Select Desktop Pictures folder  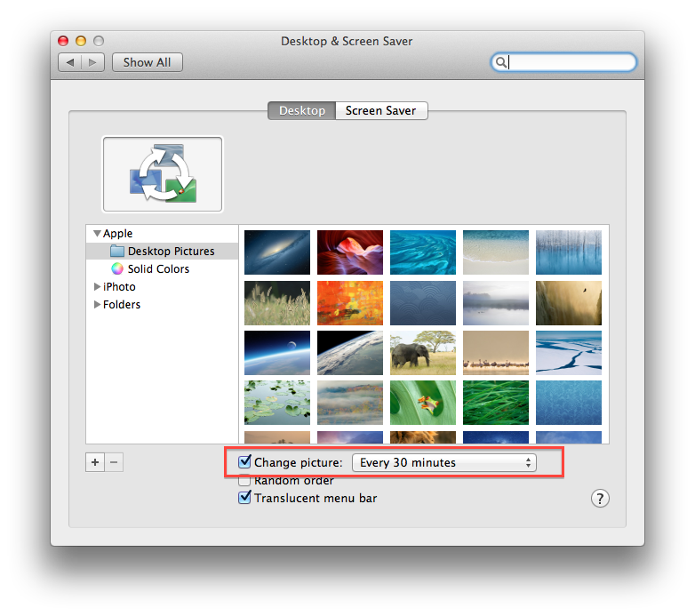pyautogui.click(x=163, y=252)
